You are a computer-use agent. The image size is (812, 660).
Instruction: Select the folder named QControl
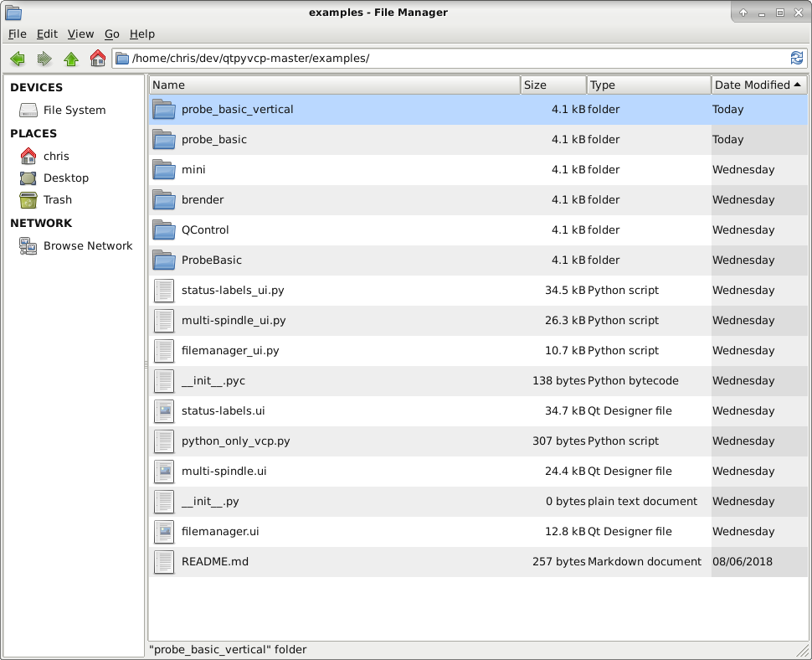click(x=205, y=229)
